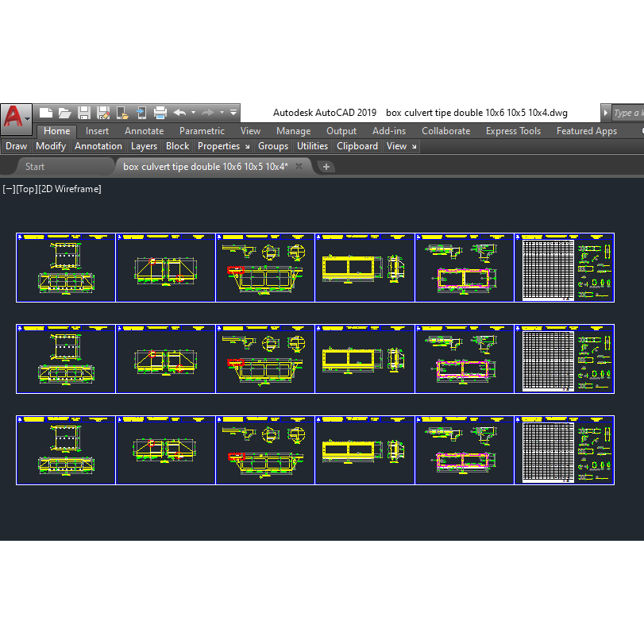The width and height of the screenshot is (644, 644).
Task: Expand the Layers panel
Action: coord(144,146)
